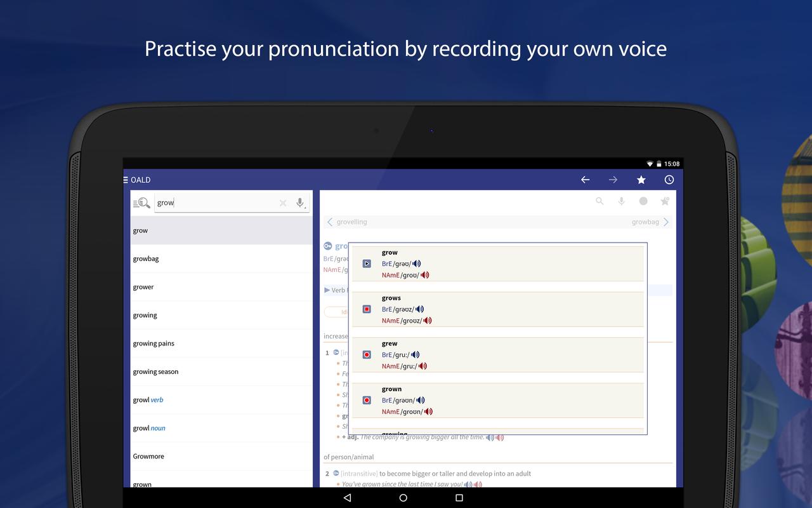Clear the search field with X
812x508 pixels.
(283, 203)
